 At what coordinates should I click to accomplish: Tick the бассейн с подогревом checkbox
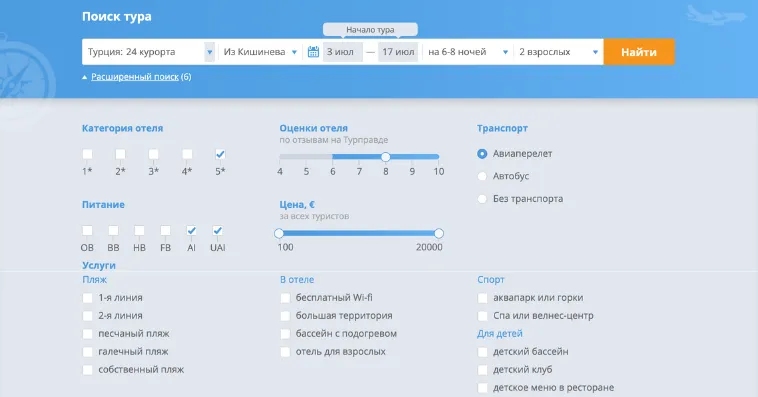[285, 334]
